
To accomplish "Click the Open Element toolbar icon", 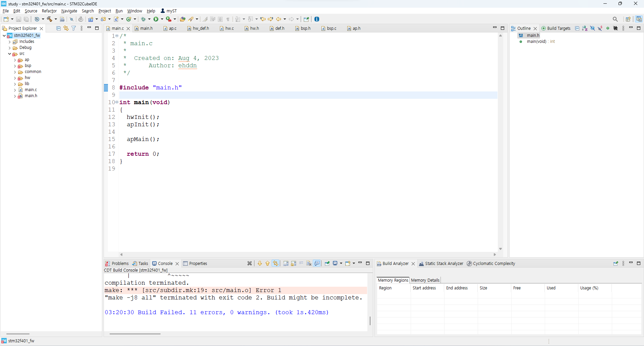I will coord(183,19).
